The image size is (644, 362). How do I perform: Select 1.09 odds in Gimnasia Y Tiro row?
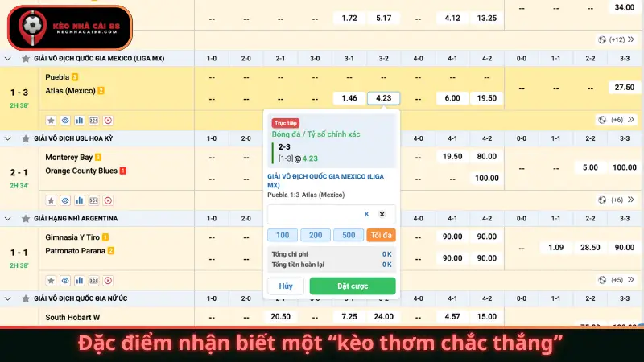pyautogui.click(x=556, y=248)
